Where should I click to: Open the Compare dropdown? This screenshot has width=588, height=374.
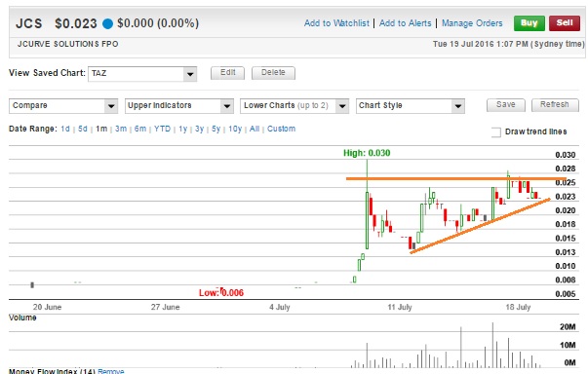coord(63,106)
